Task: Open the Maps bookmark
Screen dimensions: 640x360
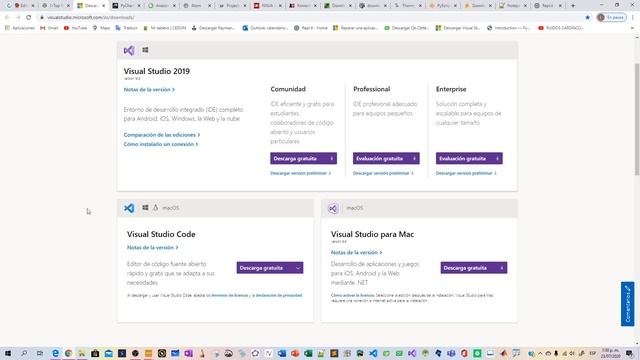Action: pos(101,28)
